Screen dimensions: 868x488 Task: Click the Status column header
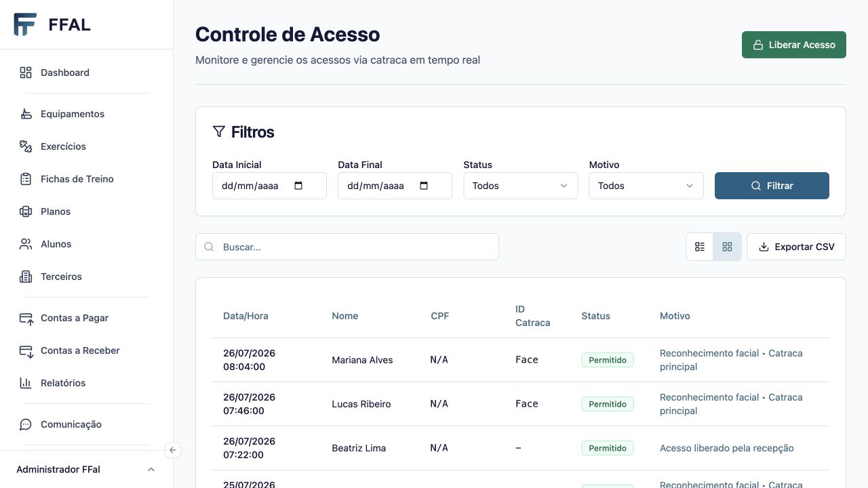(x=595, y=316)
